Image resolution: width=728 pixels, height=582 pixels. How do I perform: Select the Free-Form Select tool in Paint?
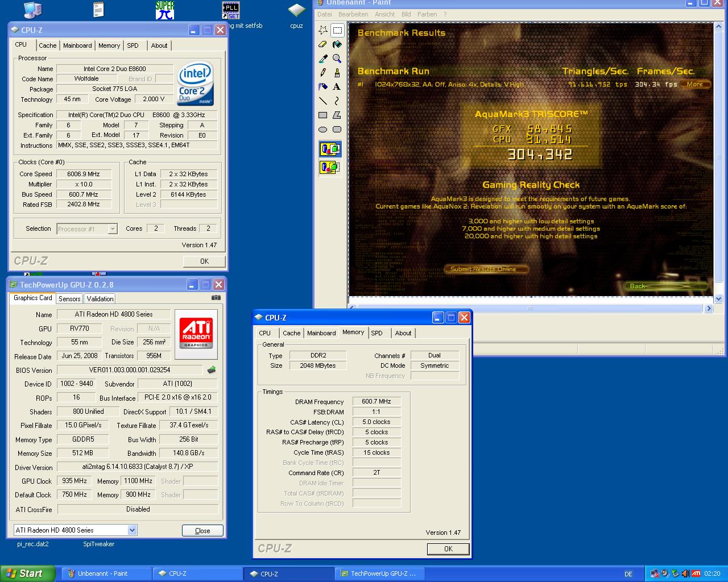323,30
